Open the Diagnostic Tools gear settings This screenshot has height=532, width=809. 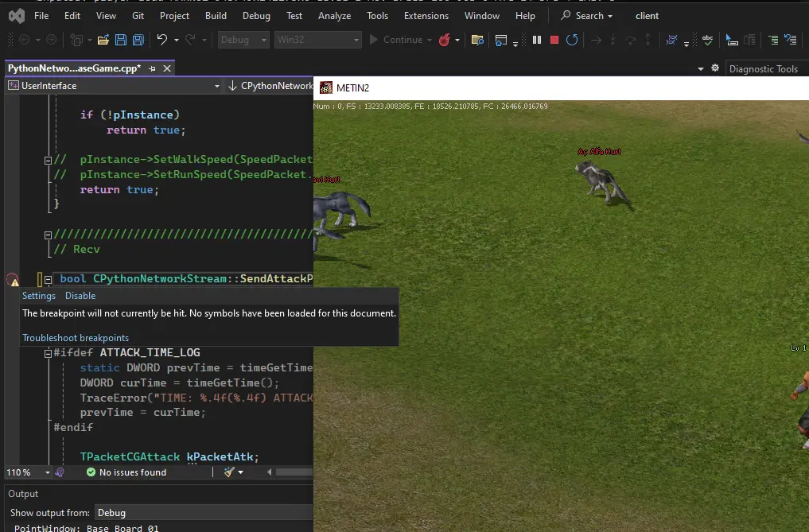(715, 68)
